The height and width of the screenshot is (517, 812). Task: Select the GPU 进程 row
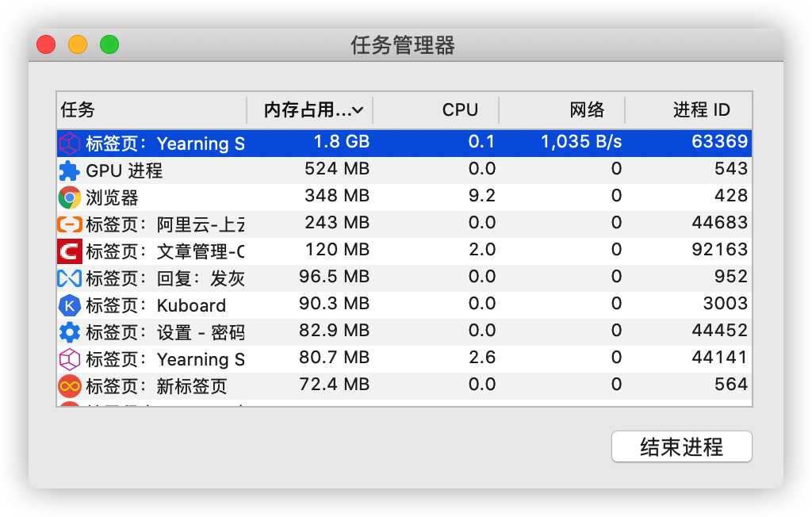404,170
